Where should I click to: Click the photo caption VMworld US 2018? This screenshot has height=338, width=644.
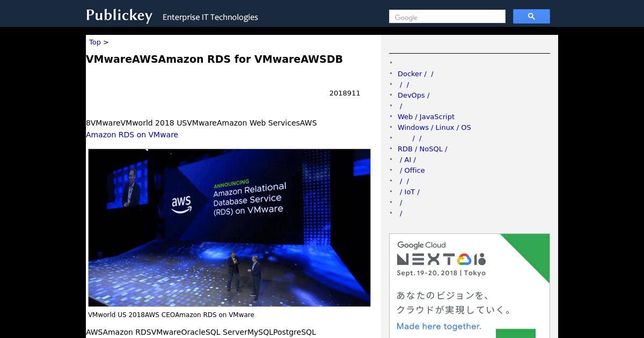tap(171, 315)
